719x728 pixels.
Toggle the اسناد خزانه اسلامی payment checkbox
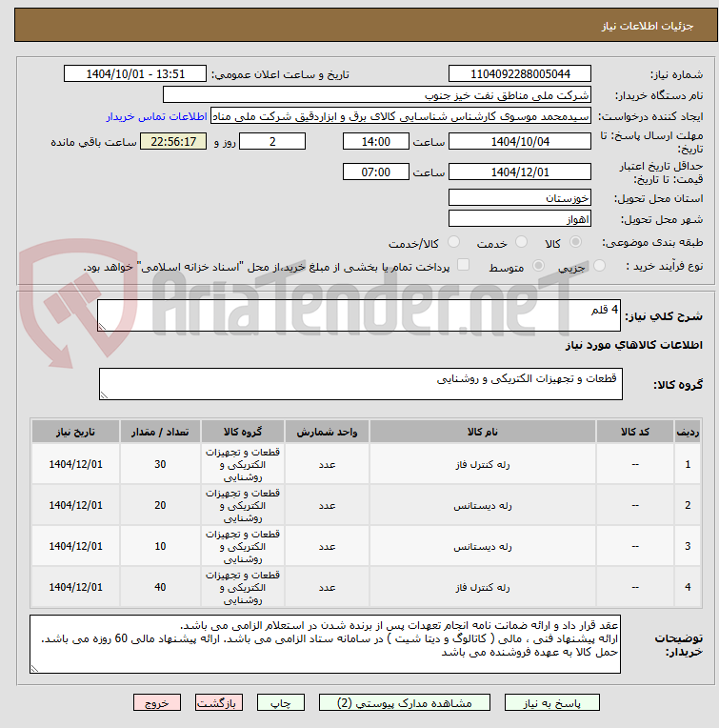coord(463,265)
